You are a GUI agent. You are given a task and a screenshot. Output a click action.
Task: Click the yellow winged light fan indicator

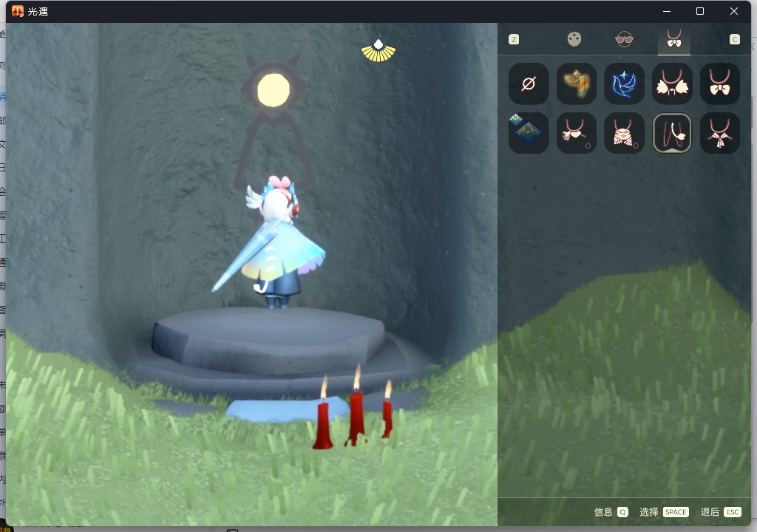[378, 50]
